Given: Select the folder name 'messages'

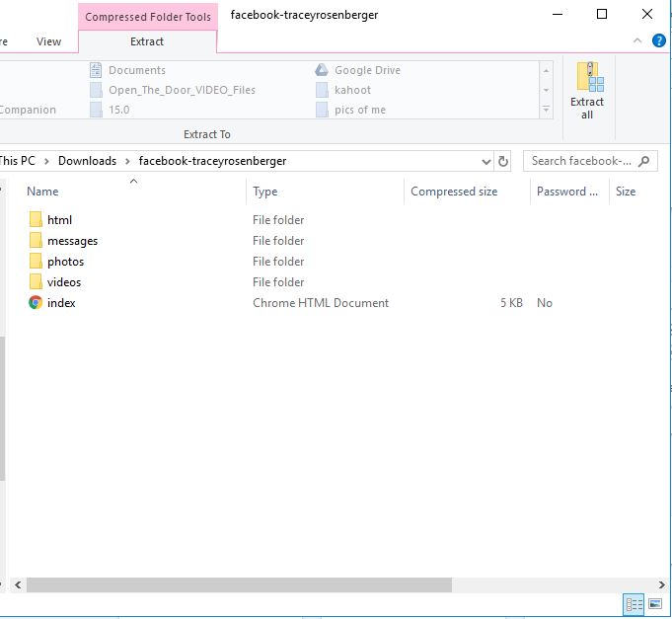Looking at the screenshot, I should pos(72,241).
